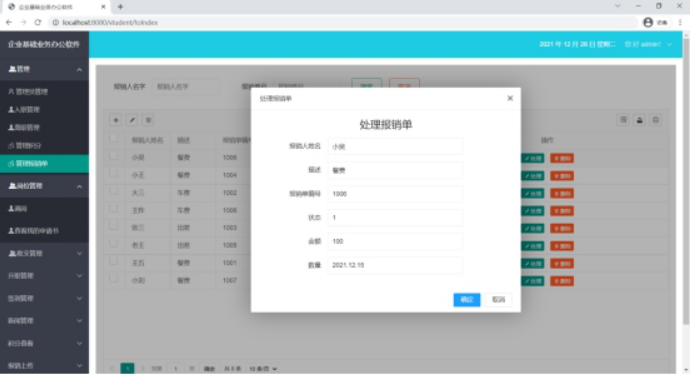Click the export icon above the table
Screen dimensions: 692x374
point(639,120)
